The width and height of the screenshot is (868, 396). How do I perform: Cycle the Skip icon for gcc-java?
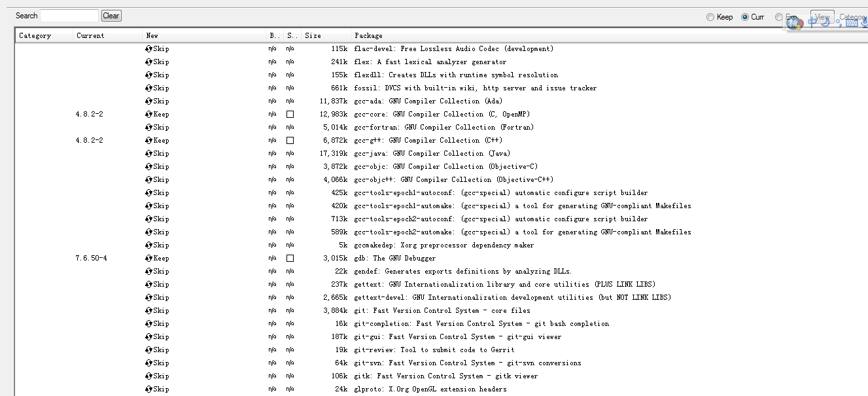pyautogui.click(x=148, y=154)
